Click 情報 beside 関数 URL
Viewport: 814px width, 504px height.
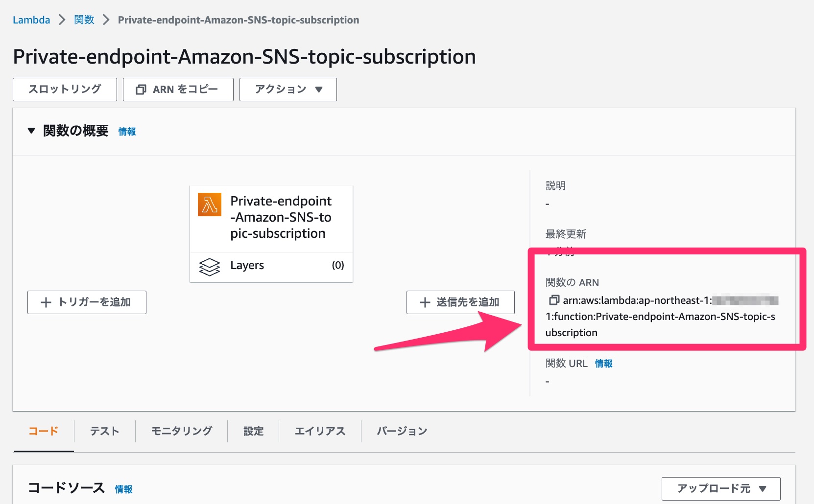[603, 364]
